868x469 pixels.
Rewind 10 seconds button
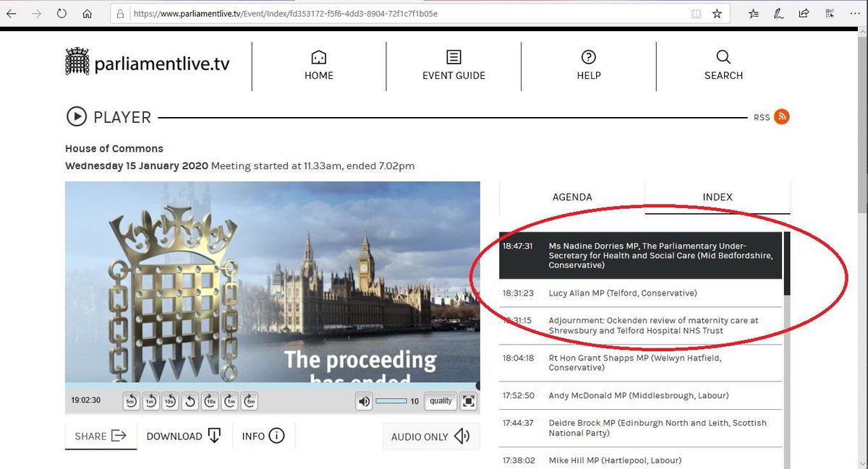tap(170, 401)
